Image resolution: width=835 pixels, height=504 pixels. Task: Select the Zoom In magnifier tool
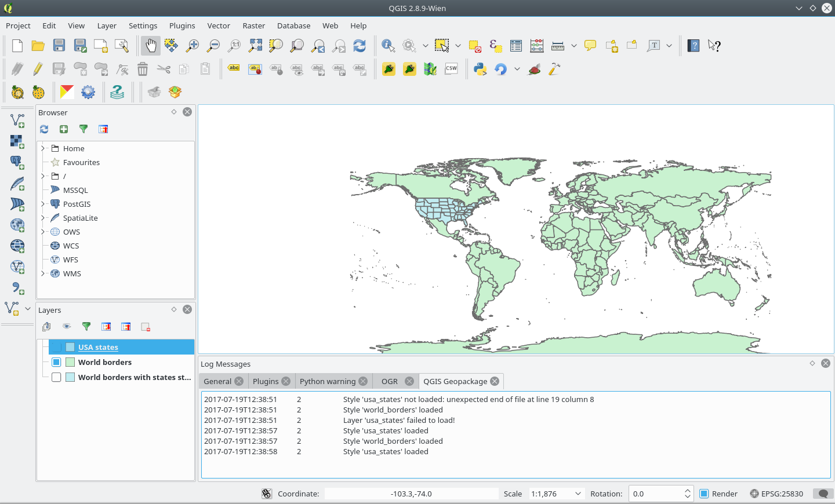coord(193,46)
